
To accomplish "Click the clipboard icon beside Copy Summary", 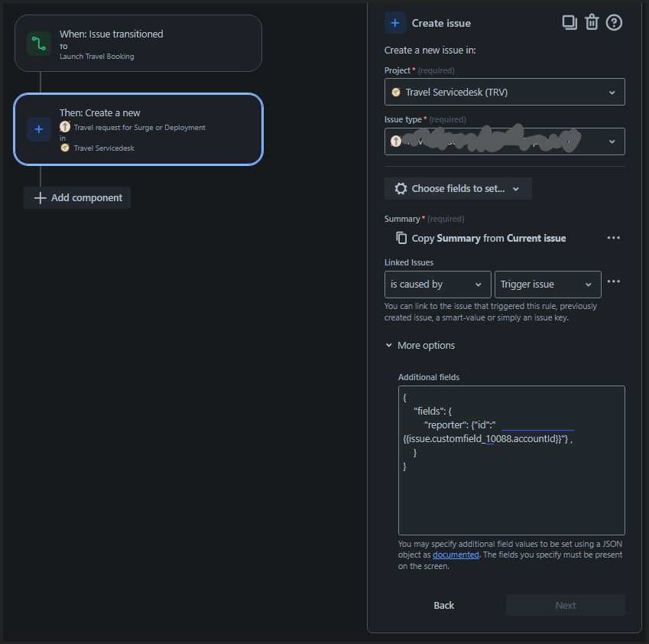I will 401,238.
